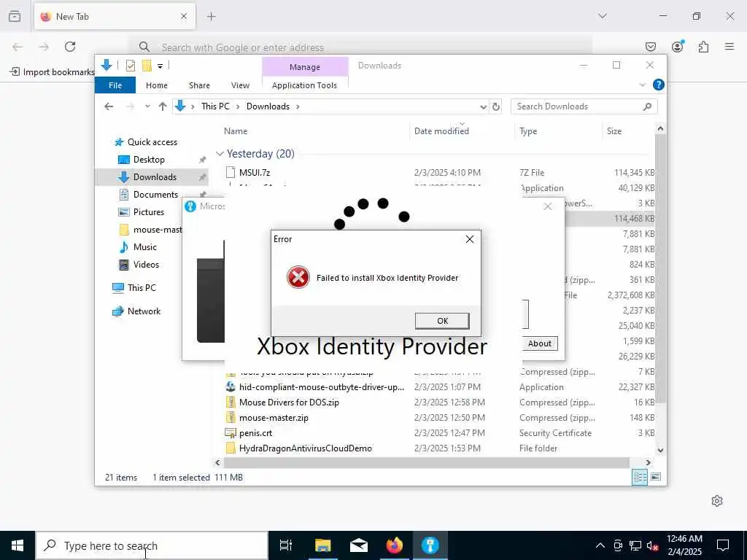This screenshot has height=560, width=747.
Task: Sort by Name column header
Action: tap(236, 131)
